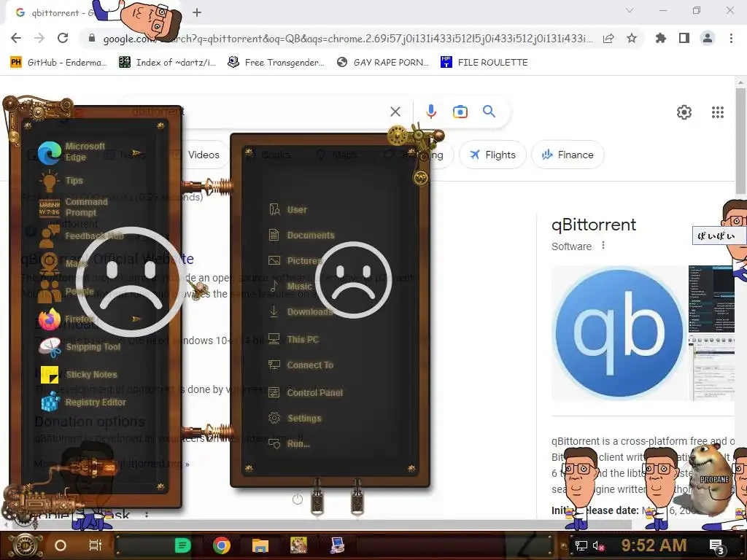Open the People app entry
Image resolution: width=747 pixels, height=560 pixels.
pos(66,291)
